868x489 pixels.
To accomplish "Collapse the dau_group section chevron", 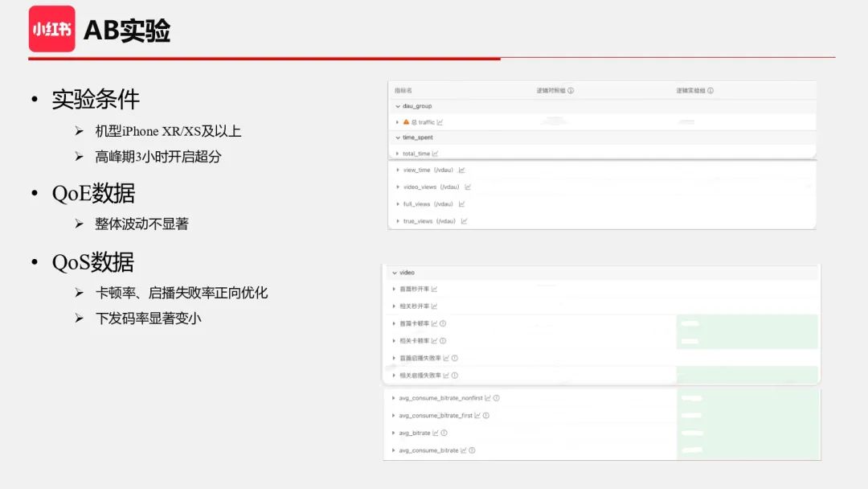I will 398,106.
